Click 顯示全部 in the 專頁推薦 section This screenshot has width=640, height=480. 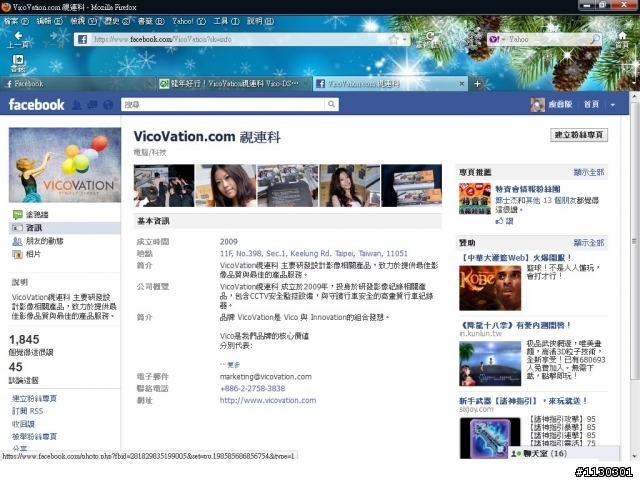[x=589, y=173]
